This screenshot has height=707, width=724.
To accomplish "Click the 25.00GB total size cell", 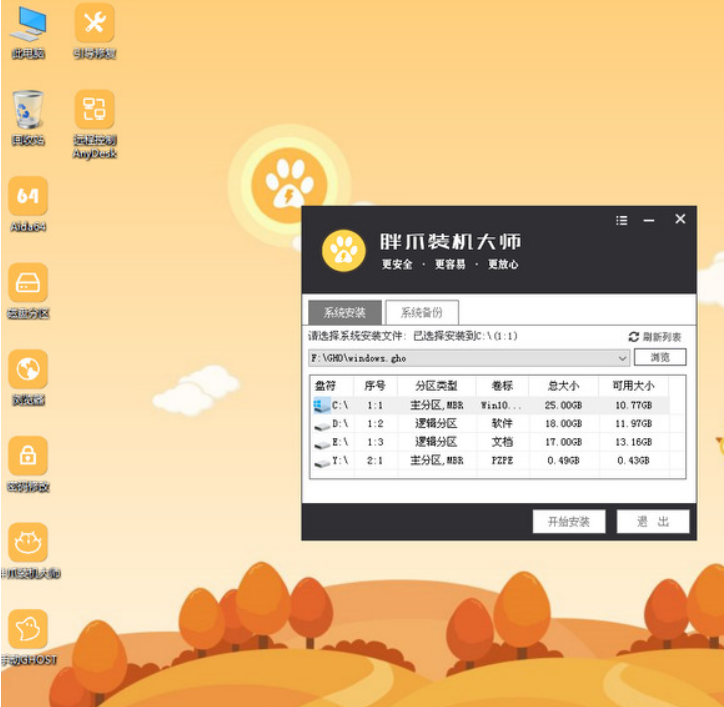I will point(563,405).
